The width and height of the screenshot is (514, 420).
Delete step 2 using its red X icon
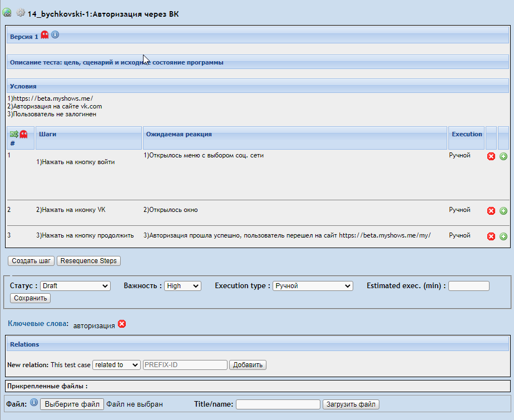(x=491, y=211)
